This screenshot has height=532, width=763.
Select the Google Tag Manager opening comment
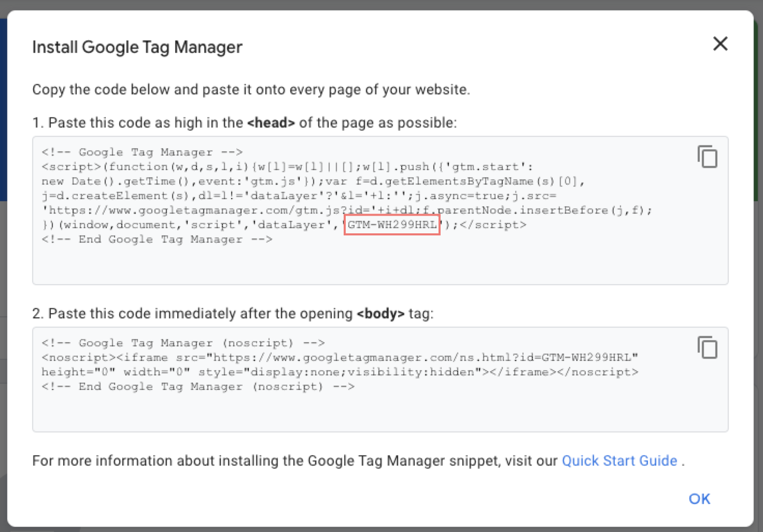tap(142, 152)
